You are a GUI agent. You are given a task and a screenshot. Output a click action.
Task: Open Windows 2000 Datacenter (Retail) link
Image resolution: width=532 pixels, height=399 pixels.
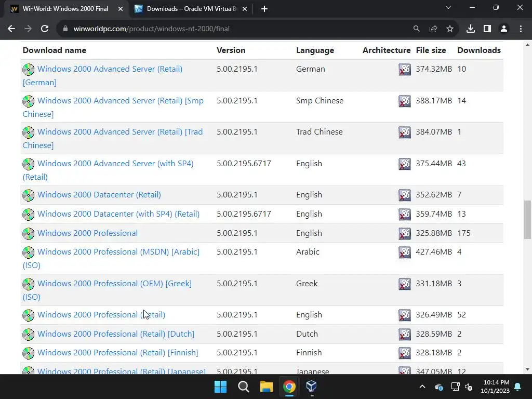click(x=99, y=195)
